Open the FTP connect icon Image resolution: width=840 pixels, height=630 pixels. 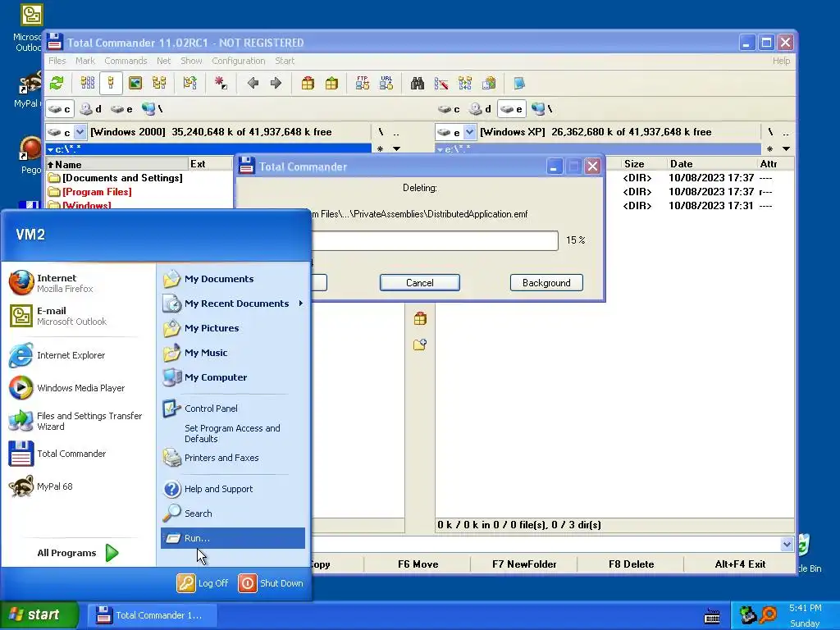click(362, 83)
